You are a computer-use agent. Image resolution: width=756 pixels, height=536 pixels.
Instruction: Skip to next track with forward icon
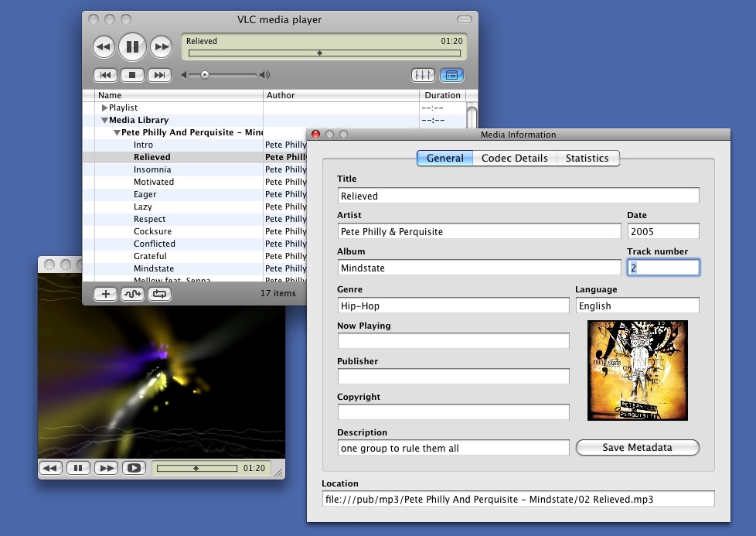coord(159,75)
